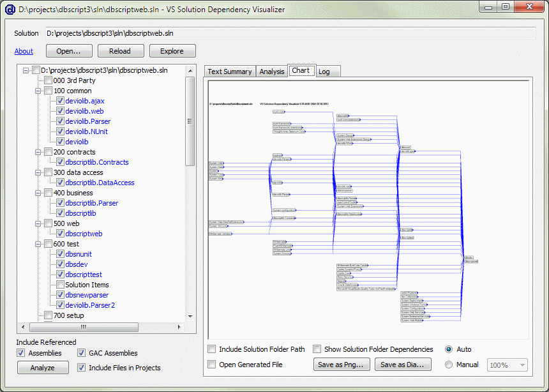Check the 000 3rd Party checkbox
The image size is (549, 392).
tap(49, 80)
